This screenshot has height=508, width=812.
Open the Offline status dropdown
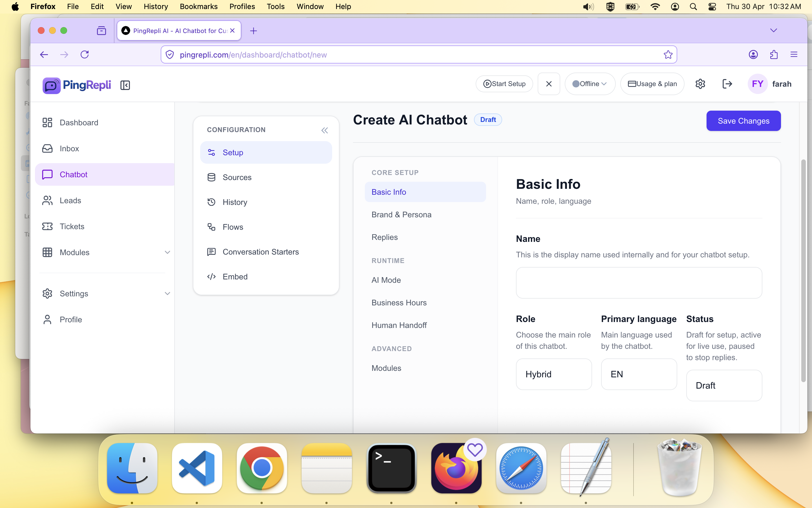point(590,84)
